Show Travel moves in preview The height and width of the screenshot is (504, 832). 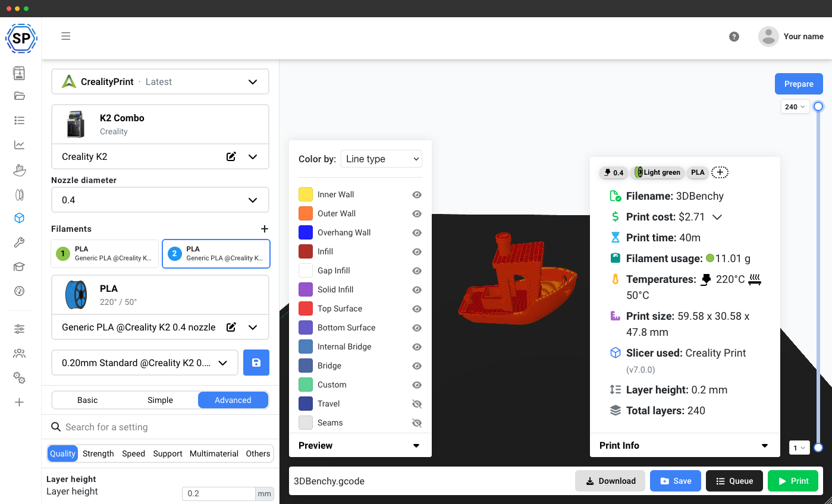(x=417, y=404)
